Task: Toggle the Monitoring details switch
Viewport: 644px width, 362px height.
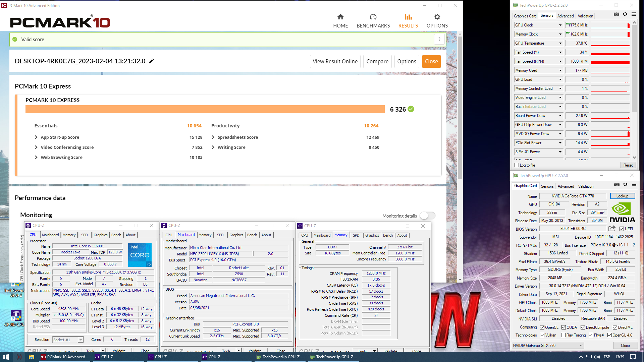Action: point(428,216)
